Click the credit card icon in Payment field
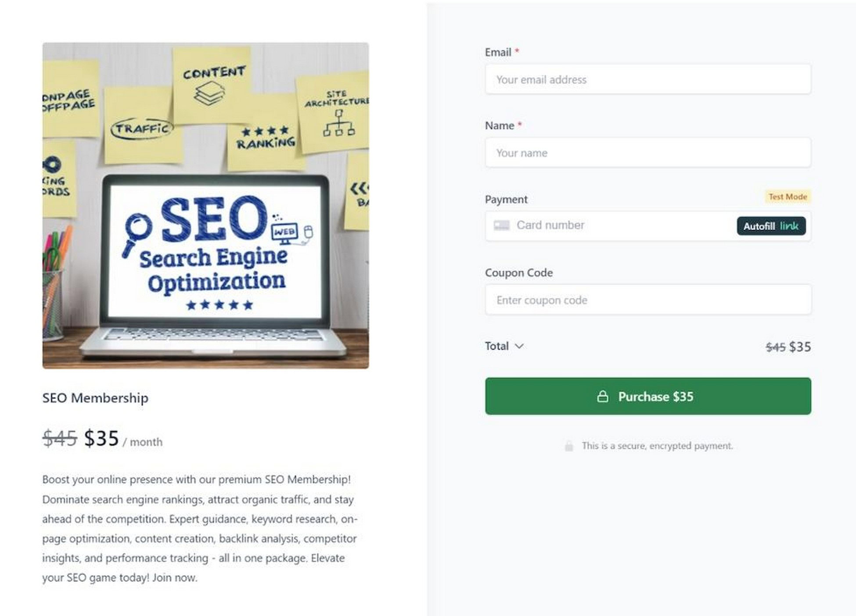The width and height of the screenshot is (856, 616). [501, 226]
